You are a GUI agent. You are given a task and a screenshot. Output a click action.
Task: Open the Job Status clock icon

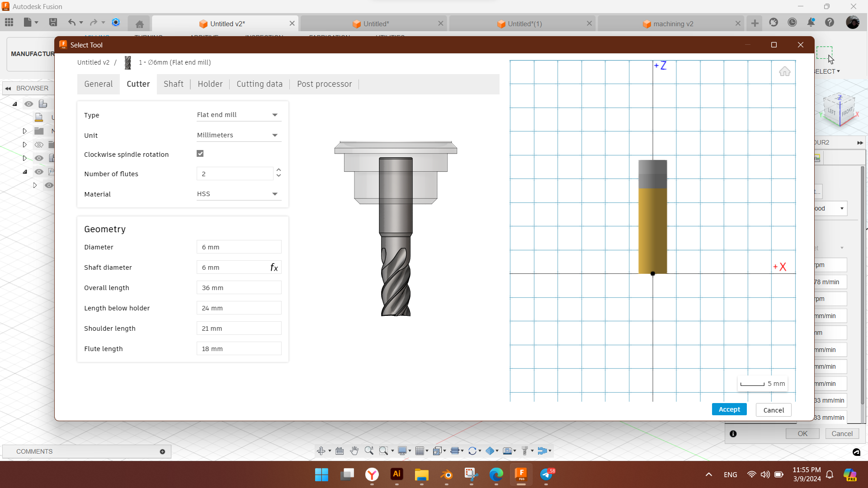(x=792, y=22)
